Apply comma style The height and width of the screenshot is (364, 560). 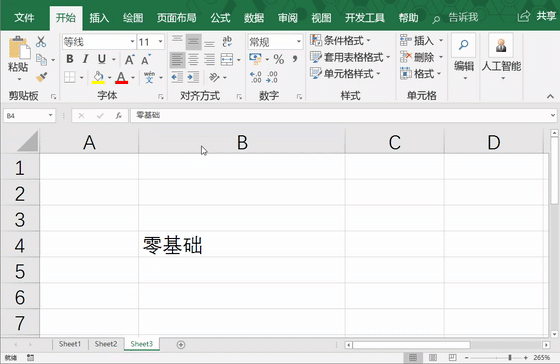click(x=295, y=59)
